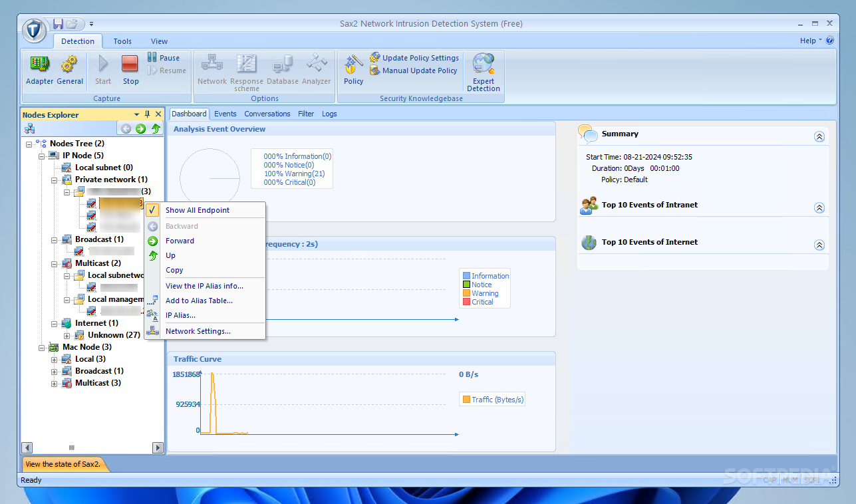The width and height of the screenshot is (856, 504).
Task: Switch to the Detection ribbon tab
Action: [78, 41]
